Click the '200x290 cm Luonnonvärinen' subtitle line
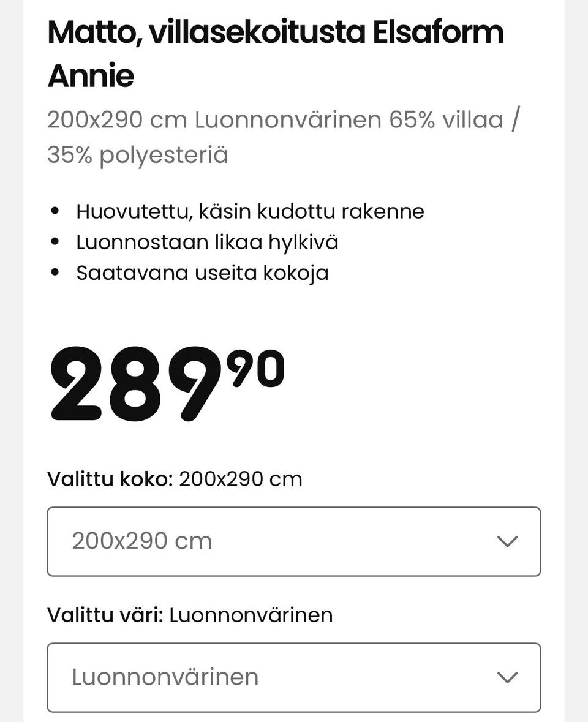This screenshot has height=722, width=588. pos(214,120)
